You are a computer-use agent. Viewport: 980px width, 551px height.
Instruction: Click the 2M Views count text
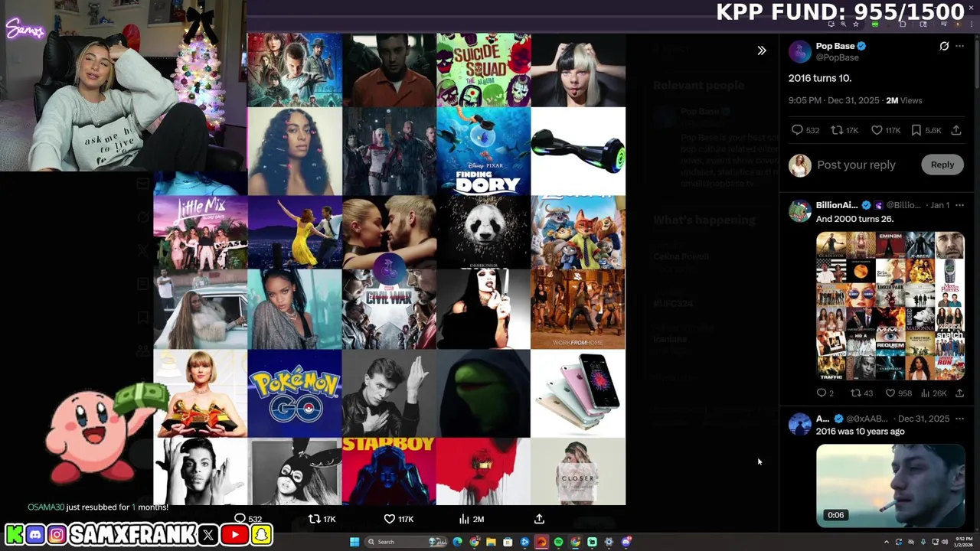tap(903, 100)
